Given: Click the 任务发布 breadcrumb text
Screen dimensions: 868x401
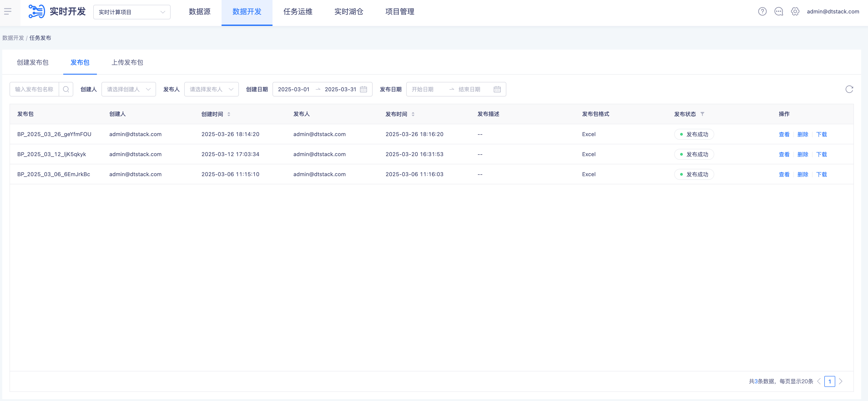Looking at the screenshot, I should [x=40, y=38].
